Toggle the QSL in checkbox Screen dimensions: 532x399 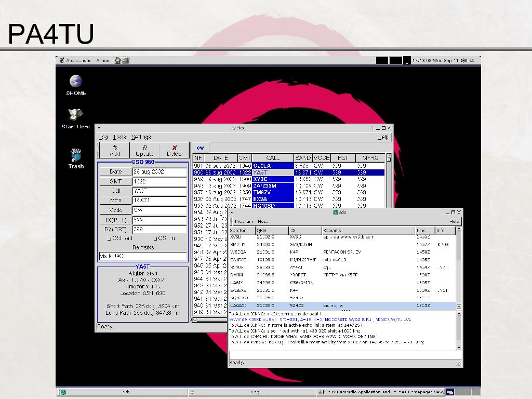tap(155, 238)
